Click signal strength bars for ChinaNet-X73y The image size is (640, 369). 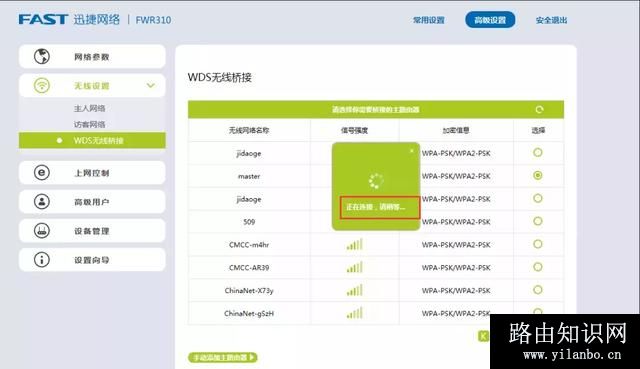click(x=354, y=290)
